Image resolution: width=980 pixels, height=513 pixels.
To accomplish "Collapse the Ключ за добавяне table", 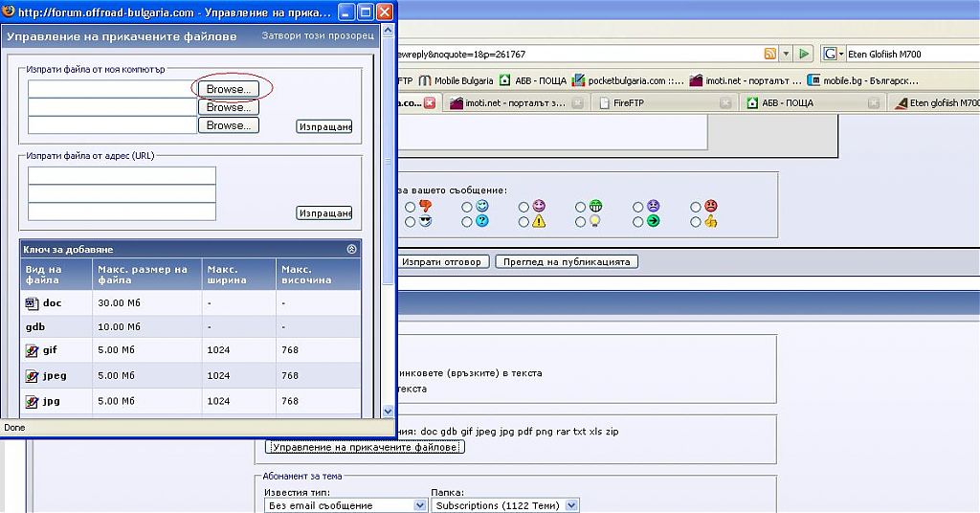I will tap(351, 249).
